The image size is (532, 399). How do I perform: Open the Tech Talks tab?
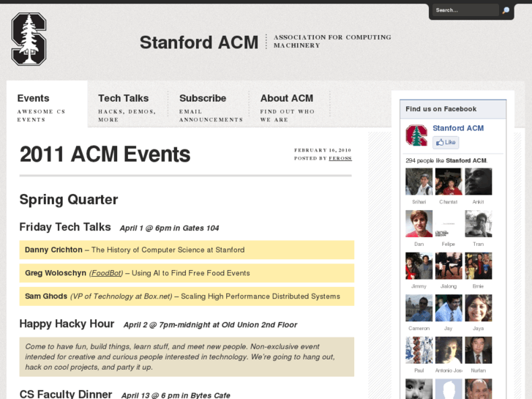click(123, 98)
